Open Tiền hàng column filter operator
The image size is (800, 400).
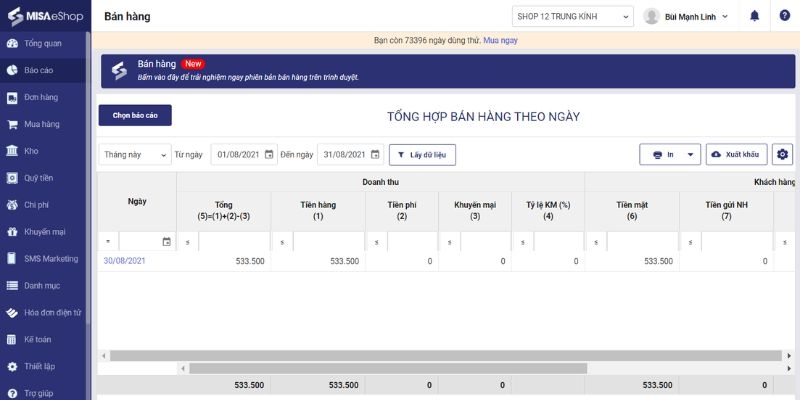click(283, 242)
